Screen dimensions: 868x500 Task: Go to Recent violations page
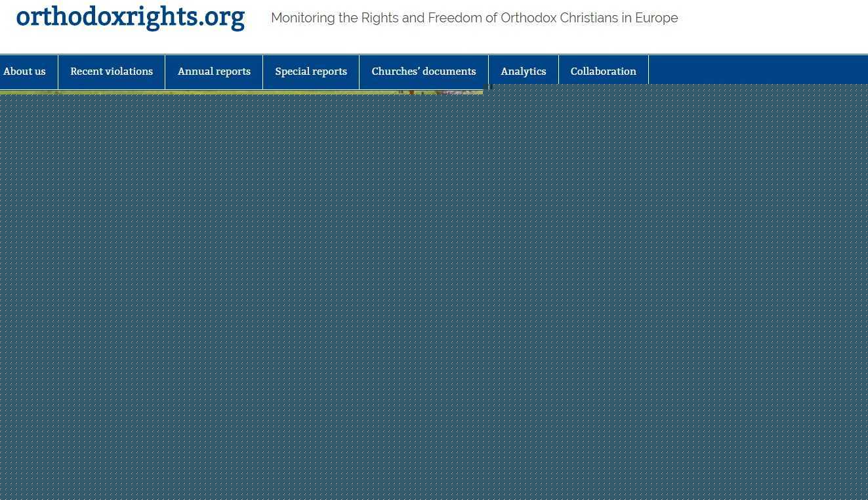tap(112, 71)
